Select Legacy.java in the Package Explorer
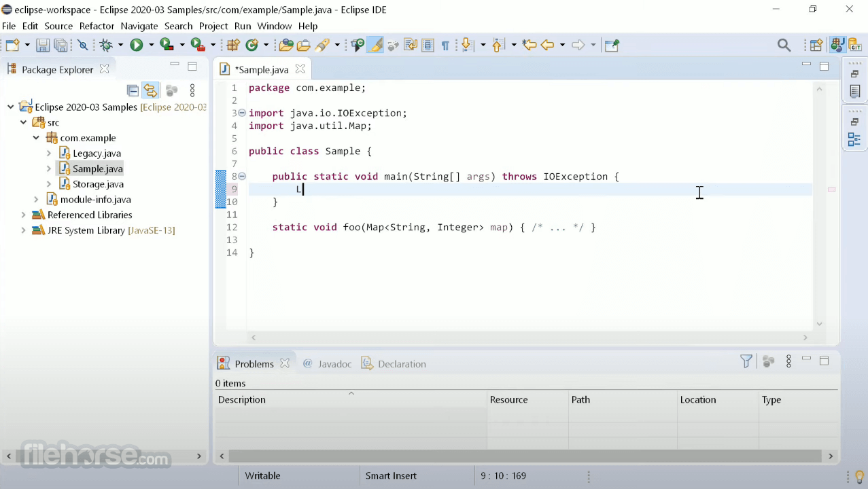 97,153
